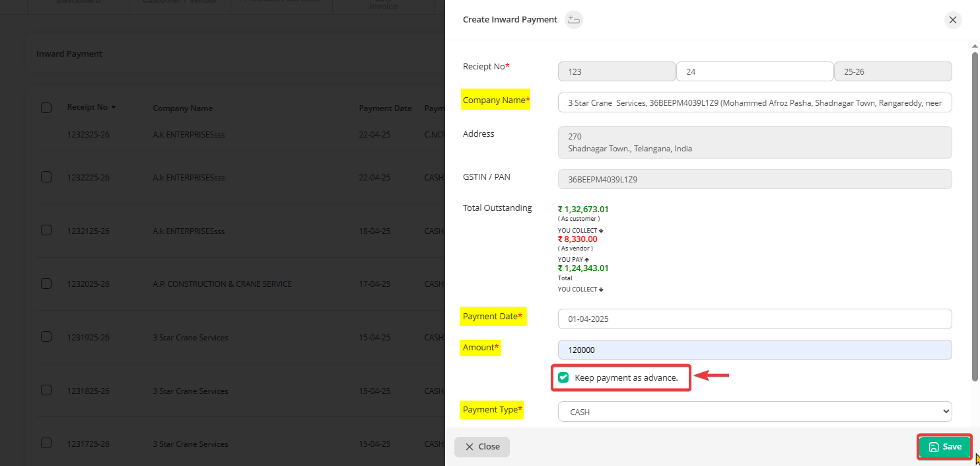Click the Payment Date field 01-04-2025
This screenshot has height=466, width=980.
tap(755, 319)
